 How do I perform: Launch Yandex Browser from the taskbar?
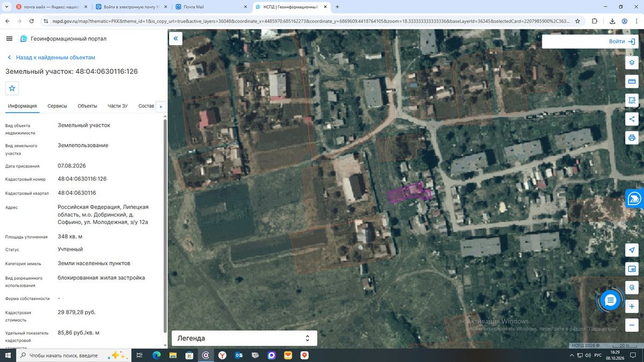(222, 355)
